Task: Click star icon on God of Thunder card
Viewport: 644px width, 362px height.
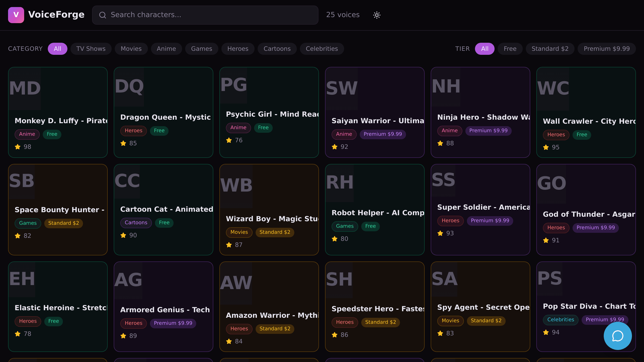Action: 546,240
